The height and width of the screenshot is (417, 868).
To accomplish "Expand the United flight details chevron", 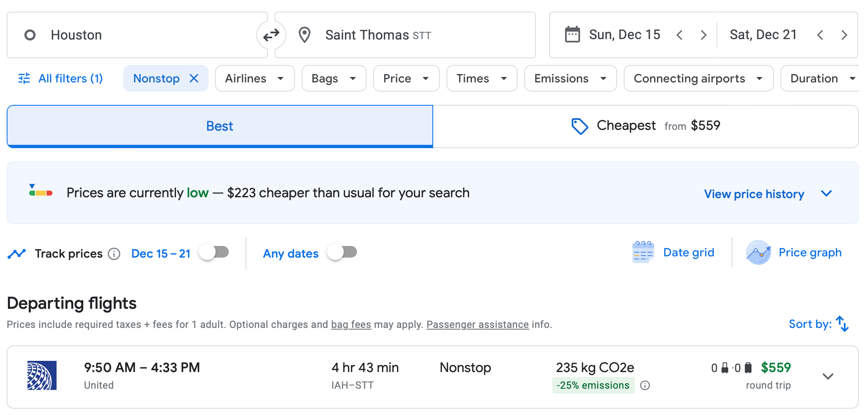I will [x=828, y=376].
